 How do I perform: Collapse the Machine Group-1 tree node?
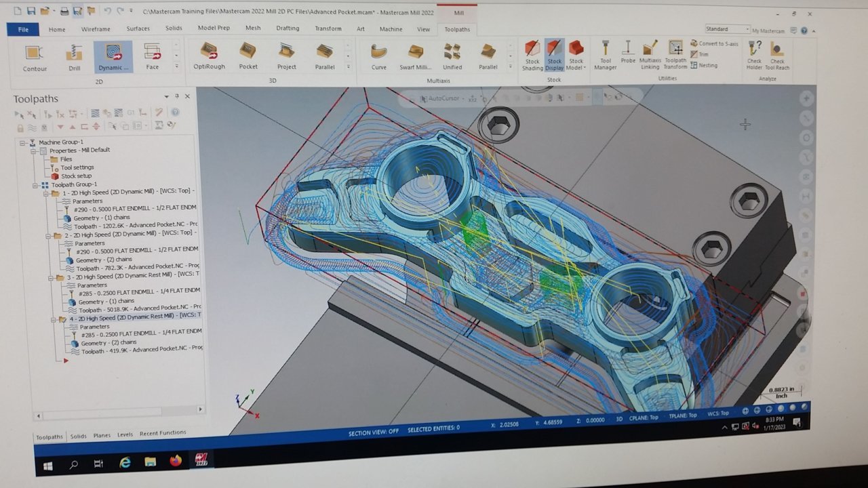22,142
